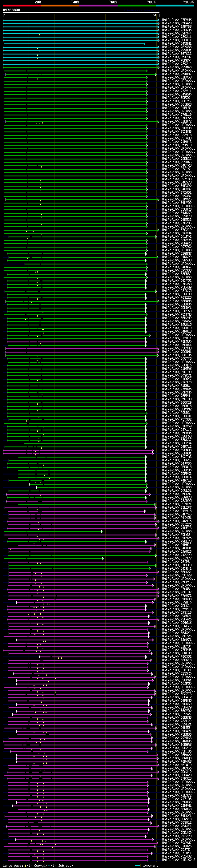Click the UniRef100_B6TCC3 label
197x868 pixels.
coord(177,54)
